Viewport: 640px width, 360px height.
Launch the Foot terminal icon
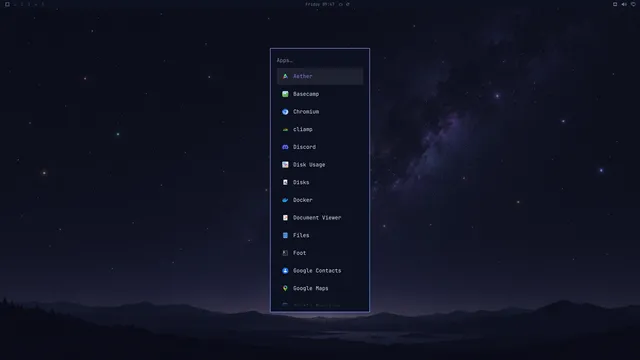pyautogui.click(x=285, y=253)
